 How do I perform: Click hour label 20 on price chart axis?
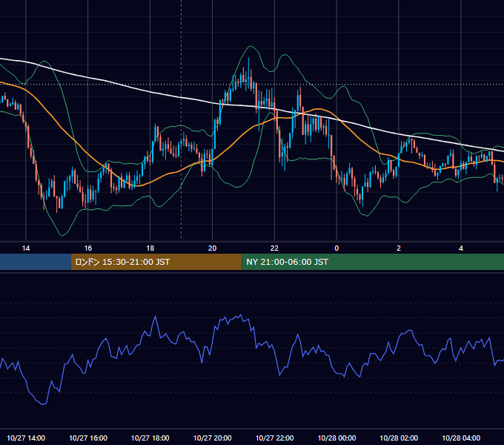pyautogui.click(x=212, y=248)
